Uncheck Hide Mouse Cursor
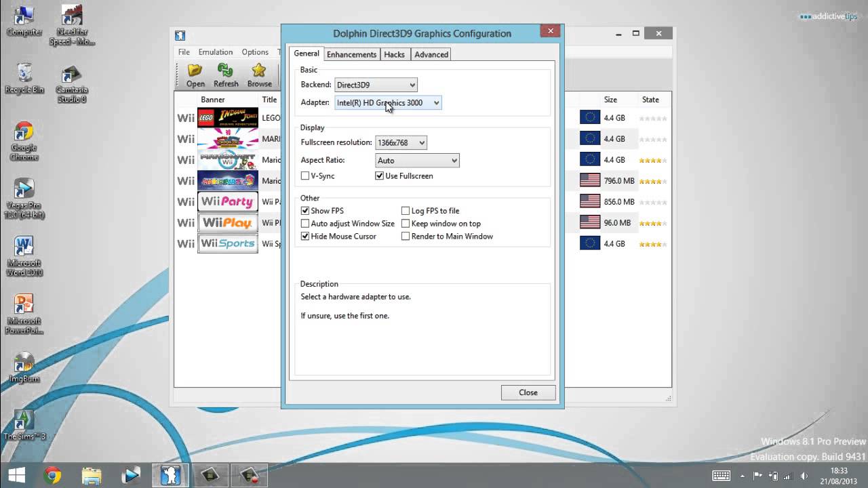 click(x=305, y=237)
